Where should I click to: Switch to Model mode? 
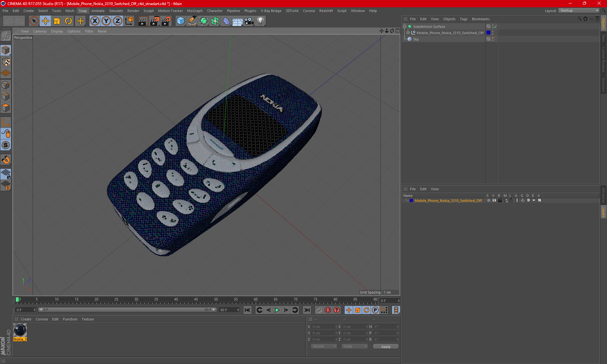click(x=6, y=50)
